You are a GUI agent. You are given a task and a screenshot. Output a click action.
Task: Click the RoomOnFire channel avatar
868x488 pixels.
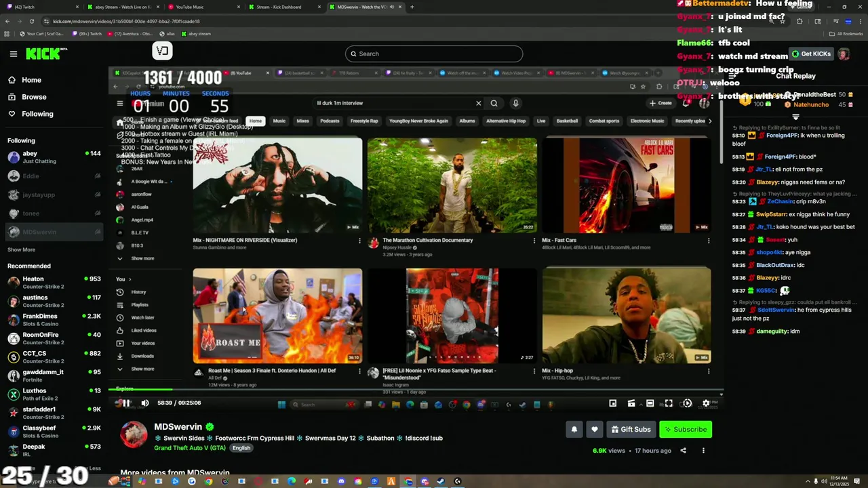coord(14,338)
